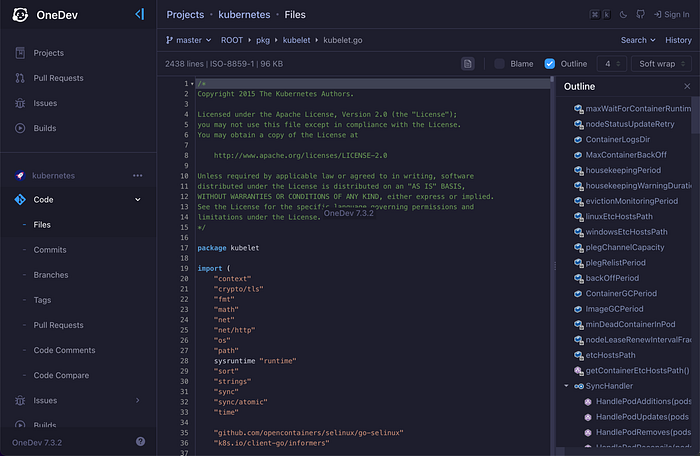Image resolution: width=700 pixels, height=456 pixels.
Task: Click the History link
Action: point(678,40)
